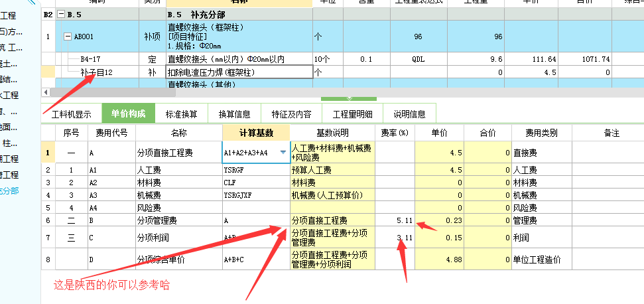Click the 4.88 unit price cell

(440, 260)
